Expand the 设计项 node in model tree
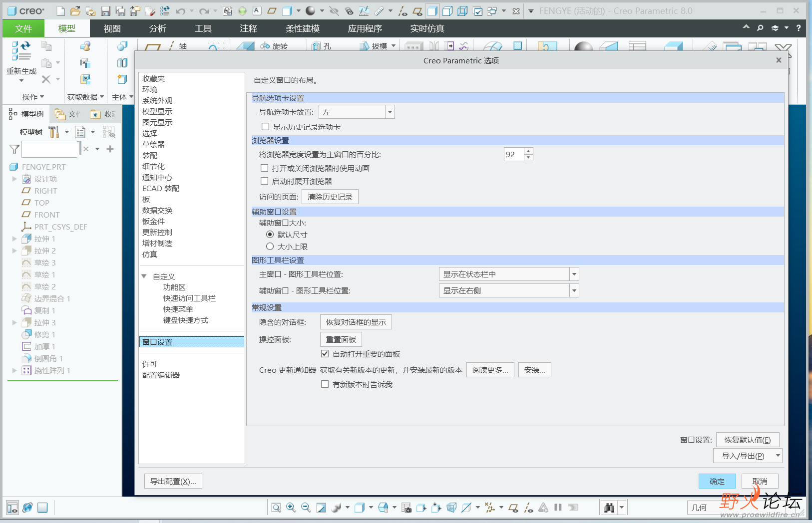This screenshot has height=523, width=812. 14,179
